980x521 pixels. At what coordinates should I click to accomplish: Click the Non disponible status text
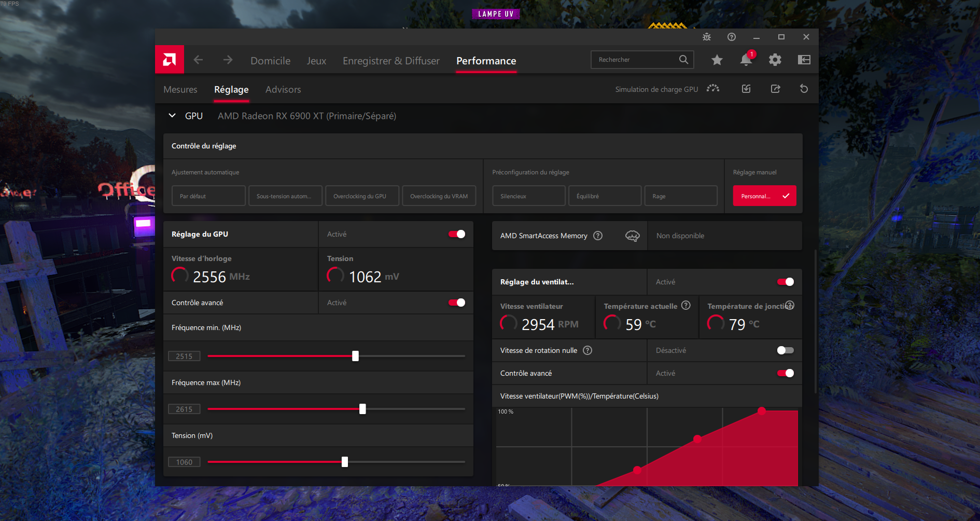[x=680, y=236]
